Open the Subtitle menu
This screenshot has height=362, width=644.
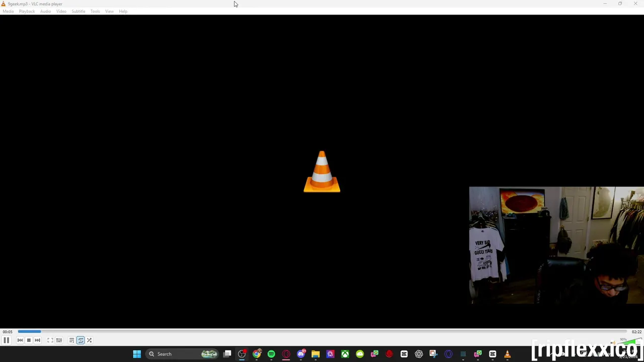click(78, 11)
